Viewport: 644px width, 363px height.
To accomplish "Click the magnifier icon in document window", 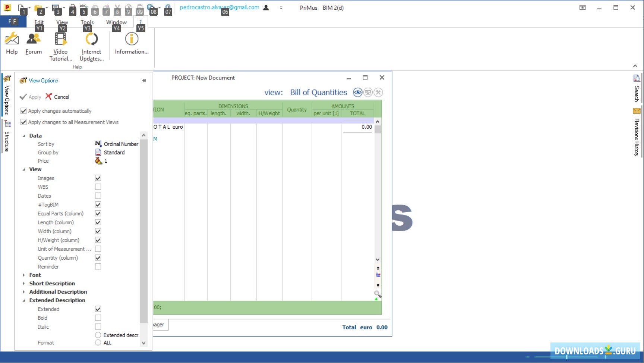I will pyautogui.click(x=378, y=294).
